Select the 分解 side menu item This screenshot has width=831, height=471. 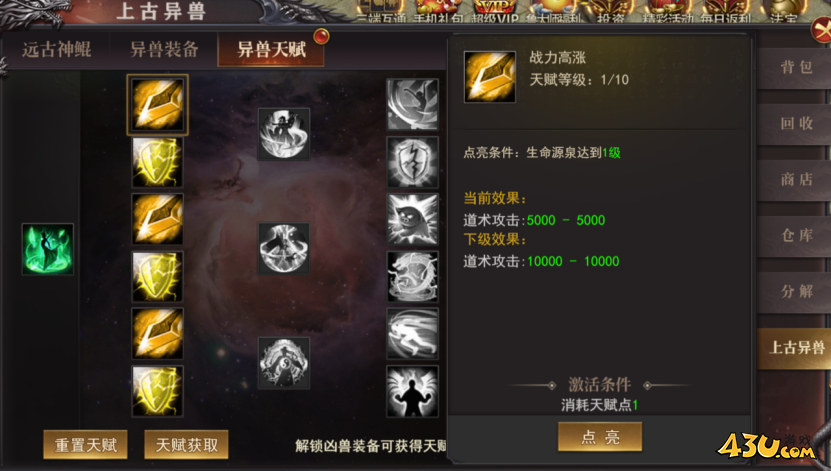coord(796,291)
